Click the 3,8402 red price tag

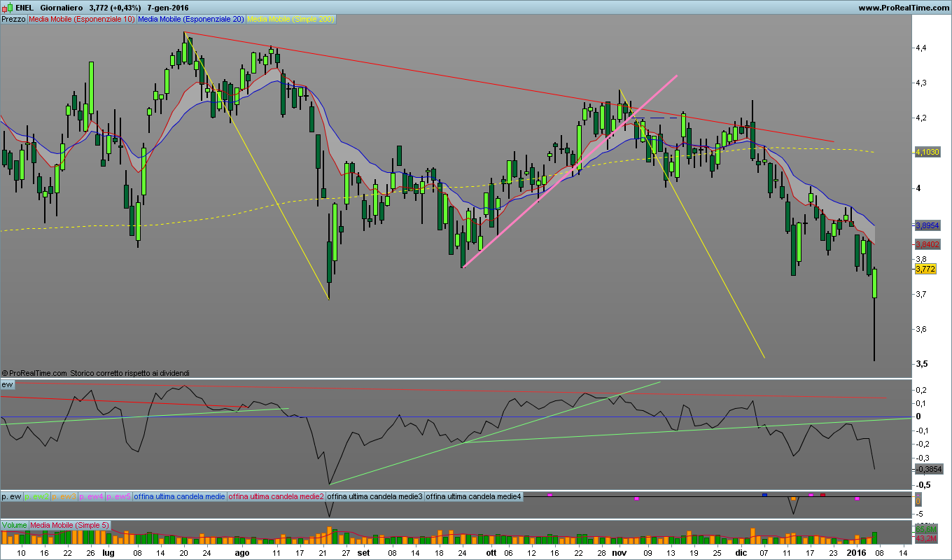point(927,244)
